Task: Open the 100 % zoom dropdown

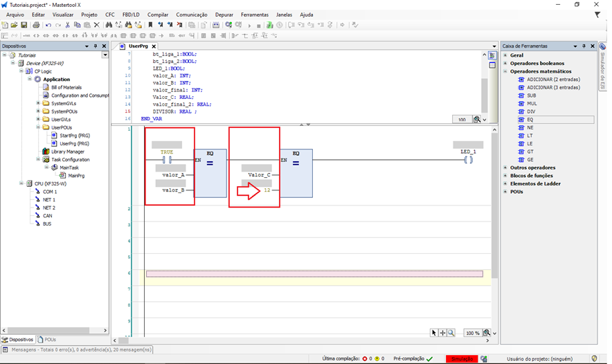Action: pyautogui.click(x=494, y=333)
